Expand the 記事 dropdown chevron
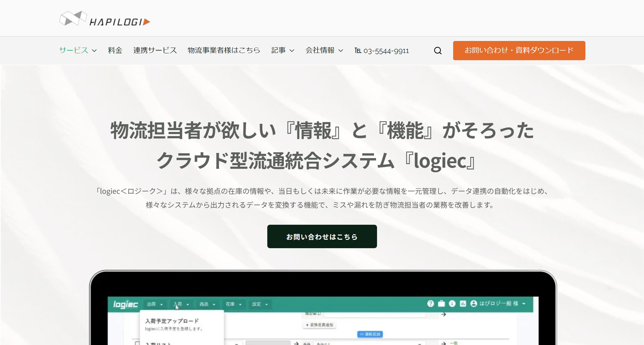 [292, 51]
